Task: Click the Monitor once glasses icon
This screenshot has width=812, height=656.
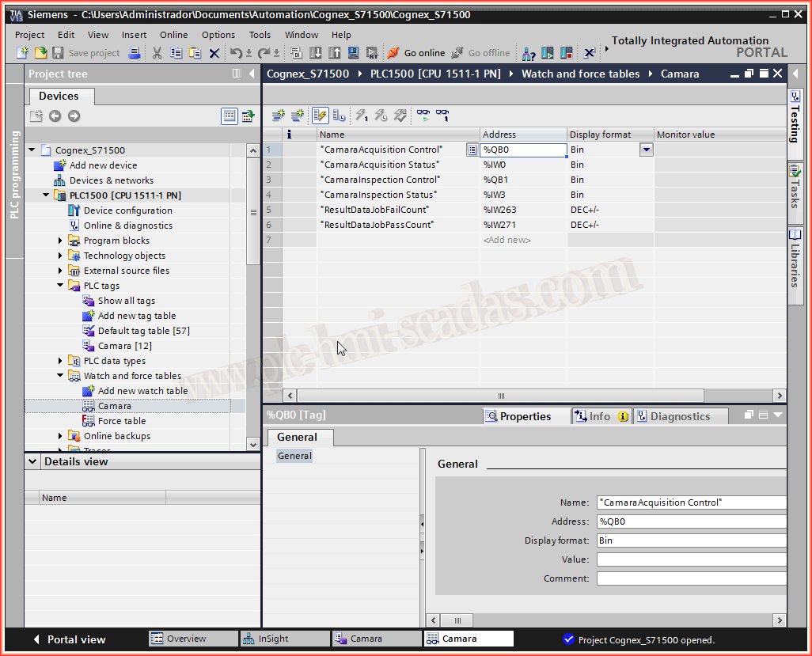Action: point(442,116)
